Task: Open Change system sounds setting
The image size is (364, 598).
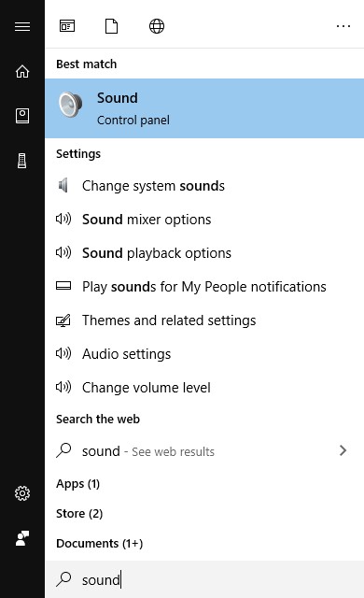Action: coord(204,186)
